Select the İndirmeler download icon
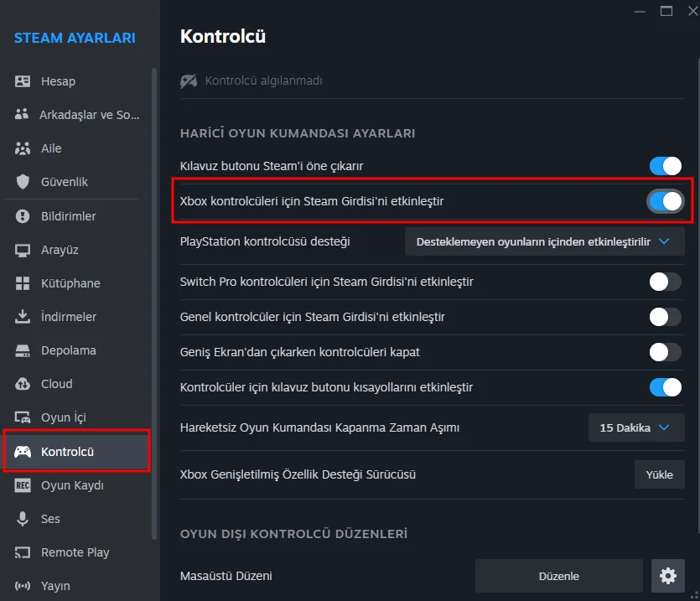The width and height of the screenshot is (700, 601). [23, 317]
